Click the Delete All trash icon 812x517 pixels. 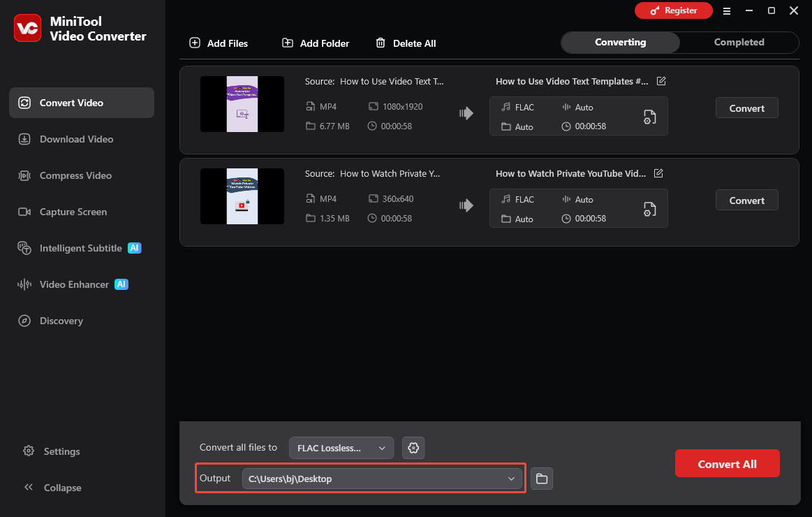(x=381, y=43)
